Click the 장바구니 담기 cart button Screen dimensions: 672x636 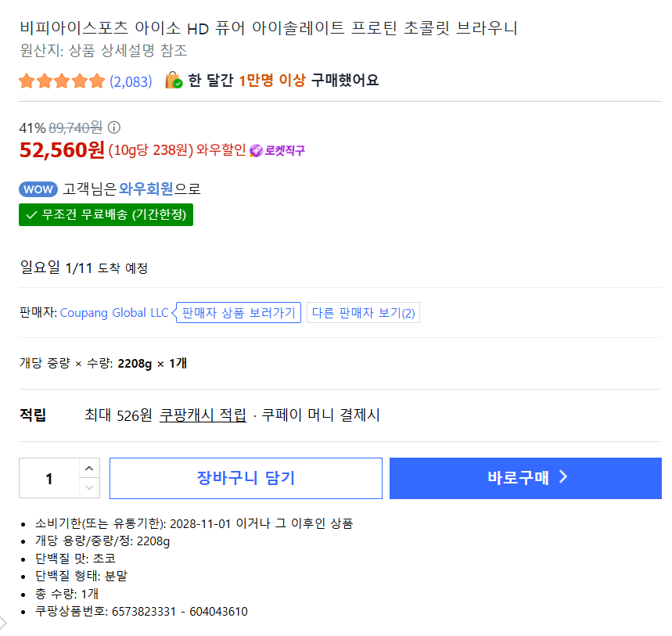pos(246,477)
